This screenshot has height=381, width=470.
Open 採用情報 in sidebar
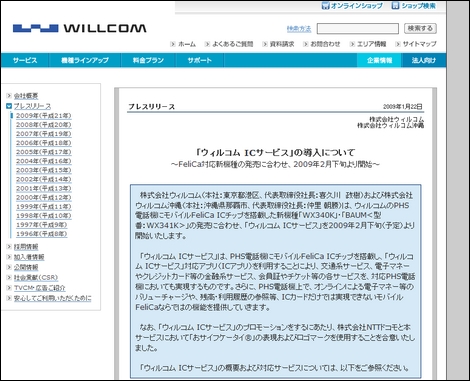tap(26, 247)
